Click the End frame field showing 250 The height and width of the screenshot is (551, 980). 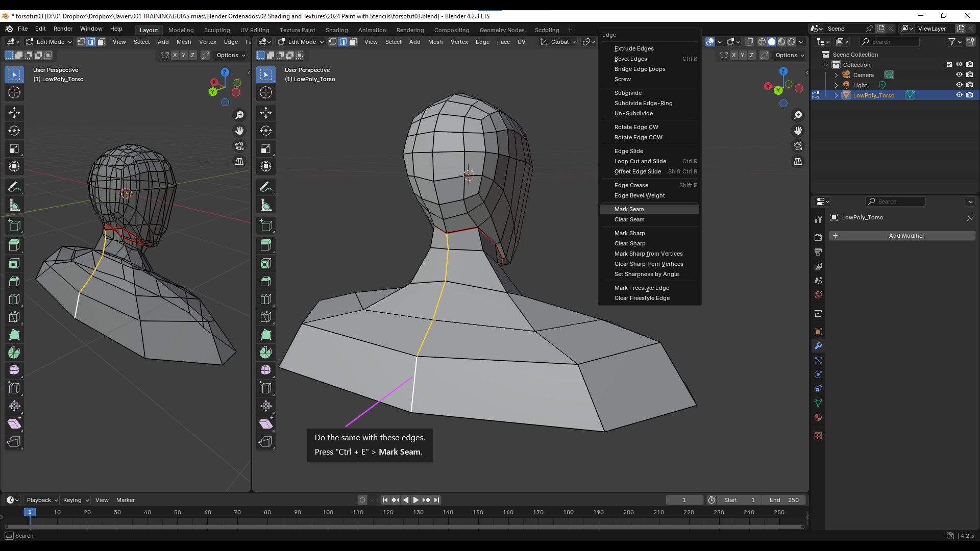(x=784, y=500)
